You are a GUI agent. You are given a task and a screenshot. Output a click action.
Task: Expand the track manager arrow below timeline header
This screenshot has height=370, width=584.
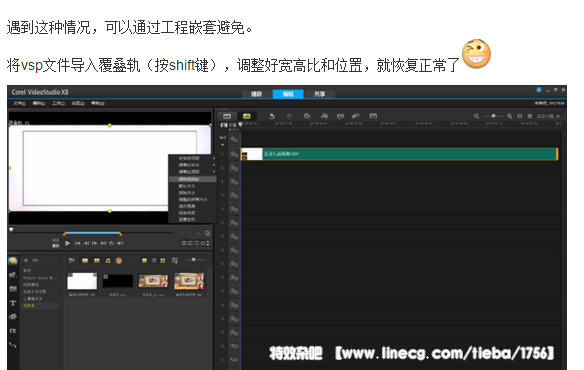tap(223, 145)
